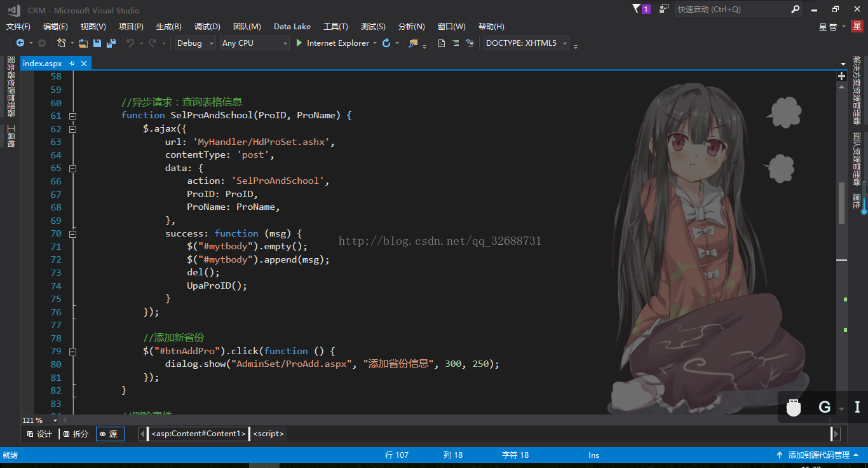868x468 pixels.
Task: Click the navigate forward arrow icon
Action: point(42,43)
